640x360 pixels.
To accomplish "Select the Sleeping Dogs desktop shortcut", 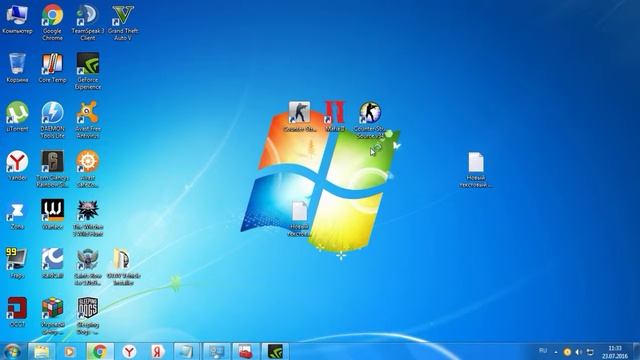I will (x=88, y=316).
